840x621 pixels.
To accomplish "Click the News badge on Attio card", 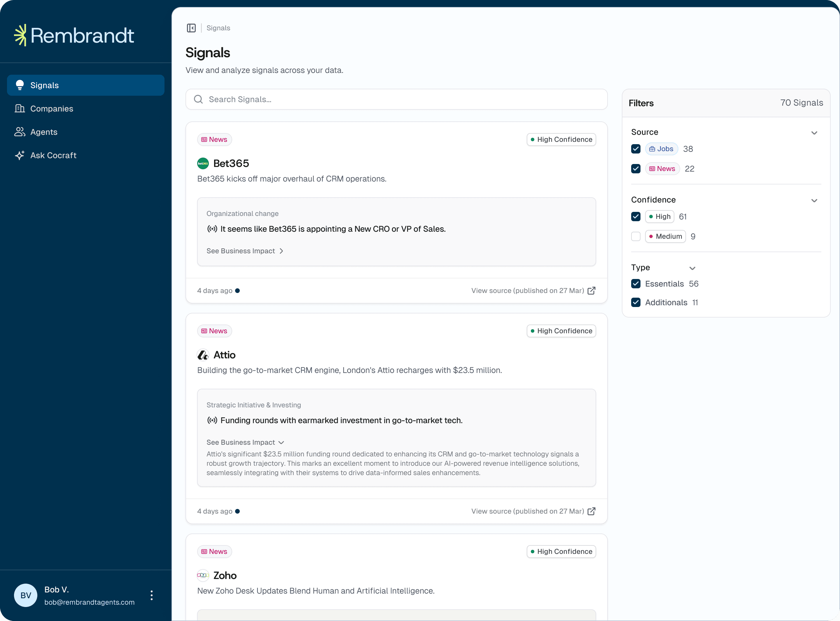I will (214, 331).
